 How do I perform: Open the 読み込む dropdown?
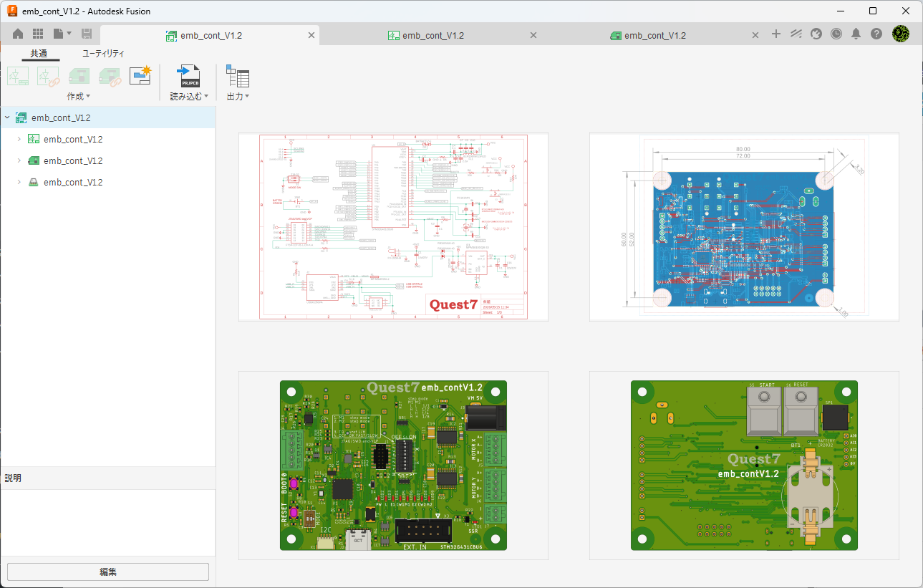coord(189,97)
